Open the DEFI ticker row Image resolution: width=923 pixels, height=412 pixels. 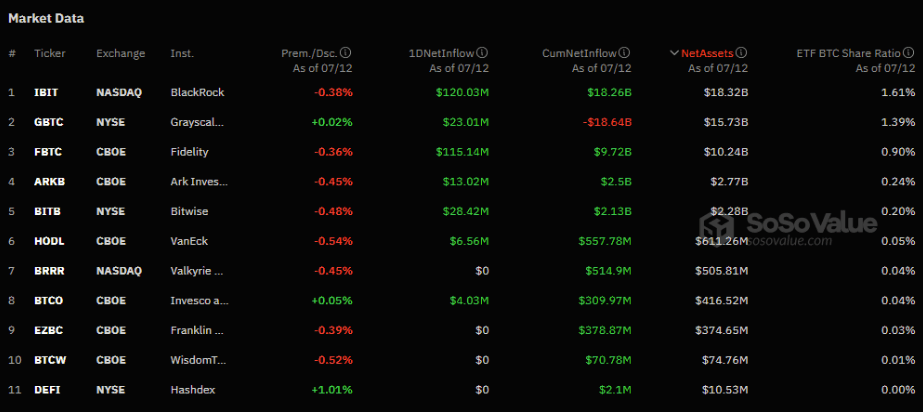(x=47, y=389)
